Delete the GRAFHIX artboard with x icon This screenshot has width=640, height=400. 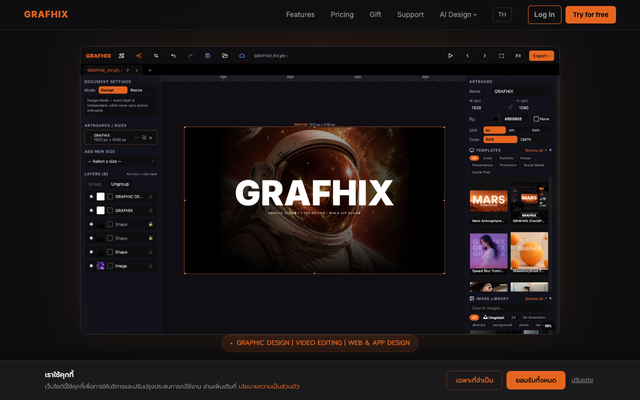coord(151,138)
